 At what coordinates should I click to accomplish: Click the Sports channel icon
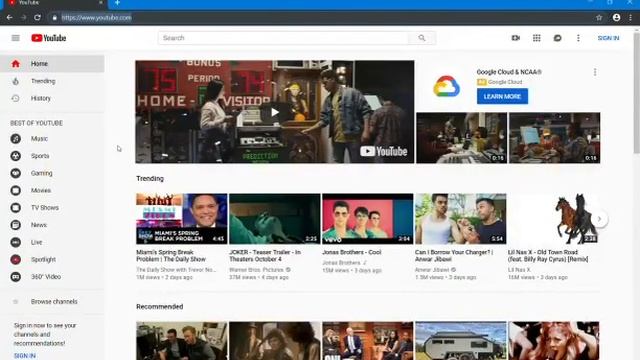[x=16, y=156]
